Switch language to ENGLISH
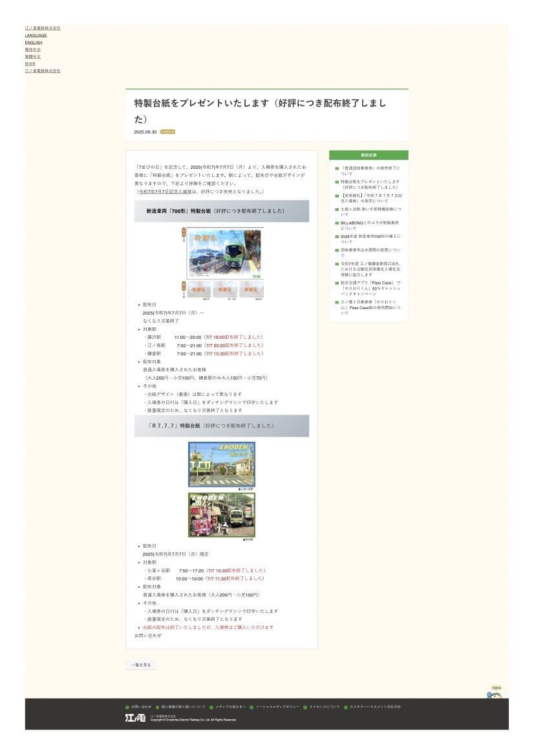The height and width of the screenshot is (756, 534). pyautogui.click(x=34, y=43)
